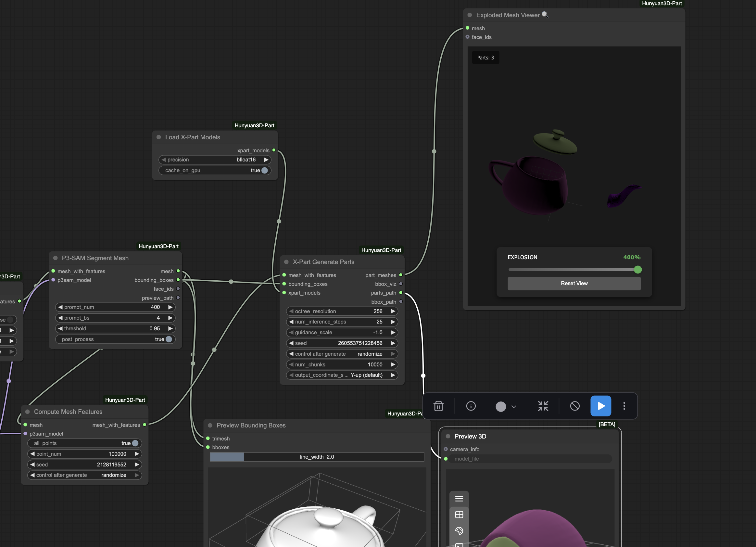Screen dimensions: 756x547
Task: Select the X-Part Generate Parts node title
Action: click(x=323, y=262)
